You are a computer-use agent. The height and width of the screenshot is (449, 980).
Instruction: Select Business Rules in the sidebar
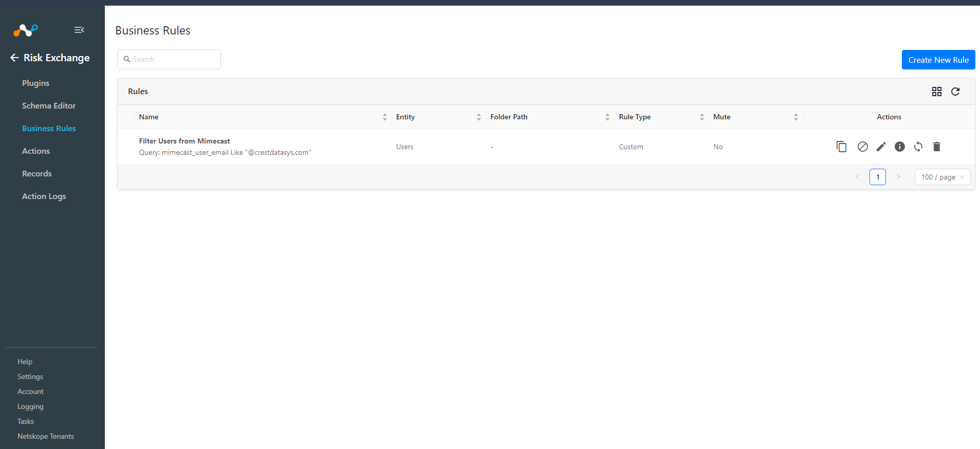[49, 128]
